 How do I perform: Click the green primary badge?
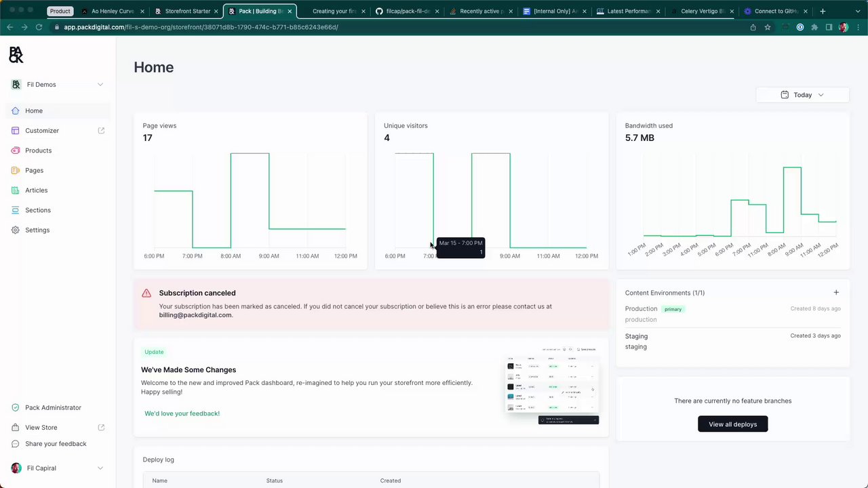[673, 309]
